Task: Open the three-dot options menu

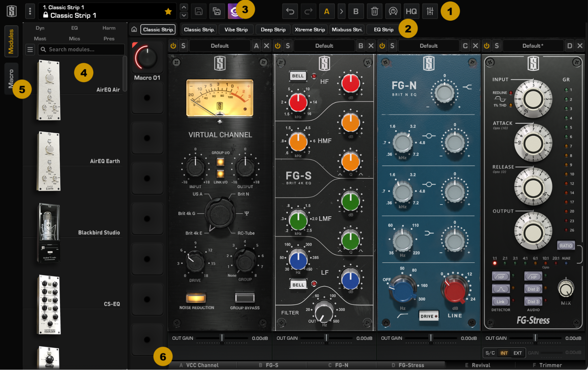Action: 30,11
